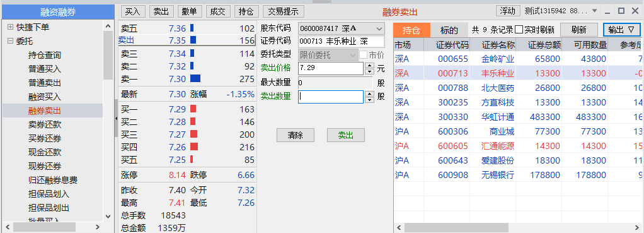Screen dimensions: 644x233
Task: Decrease 卖出价格 with down stepper arrow
Action: [x=370, y=71]
